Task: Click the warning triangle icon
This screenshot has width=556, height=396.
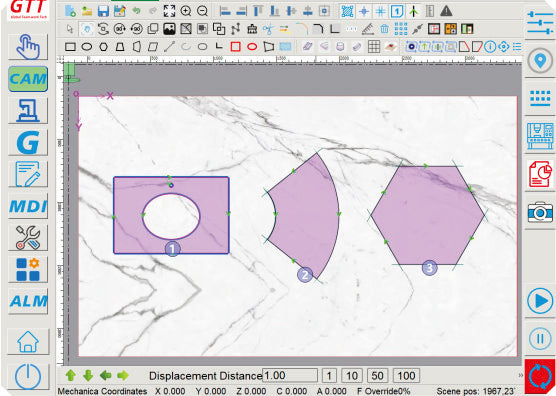Action: pyautogui.click(x=446, y=11)
